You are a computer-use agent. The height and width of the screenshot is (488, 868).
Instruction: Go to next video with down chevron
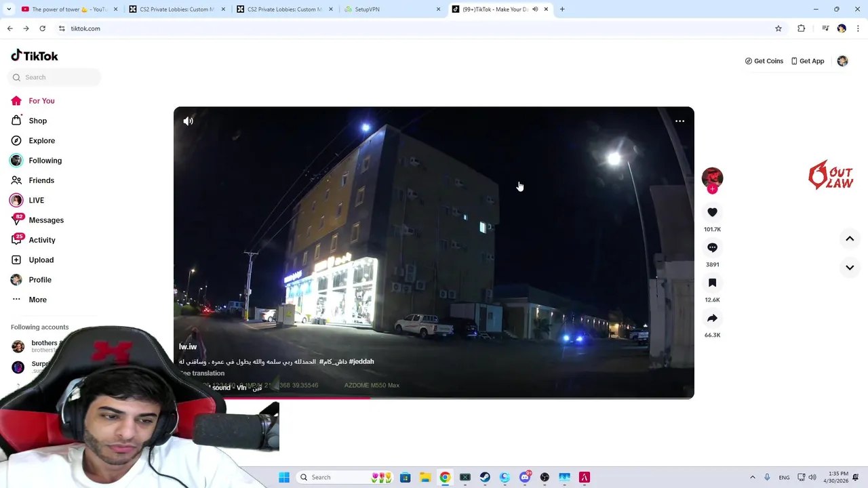pyautogui.click(x=850, y=268)
